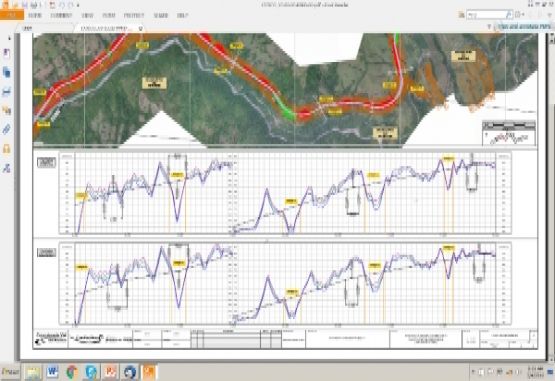Open File Explorer from the taskbar
Viewport: 555px width, 381px height.
point(33,372)
